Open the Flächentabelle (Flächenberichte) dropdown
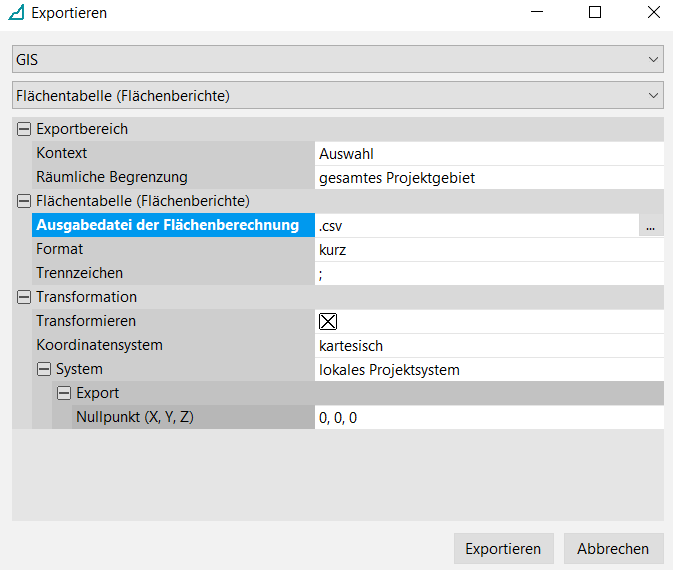 pyautogui.click(x=337, y=96)
